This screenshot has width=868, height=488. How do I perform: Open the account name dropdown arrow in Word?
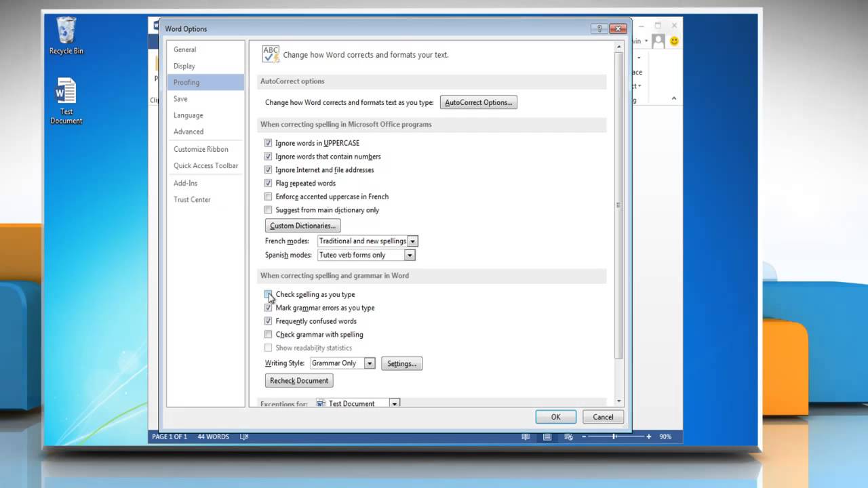coord(646,41)
